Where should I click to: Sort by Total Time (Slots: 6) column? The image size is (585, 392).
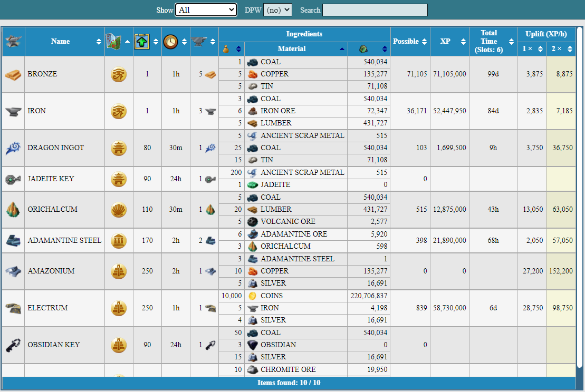(493, 42)
